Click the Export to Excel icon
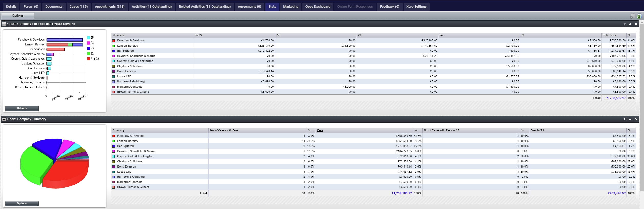Viewport: 644px width, 209px height. tap(639, 16)
